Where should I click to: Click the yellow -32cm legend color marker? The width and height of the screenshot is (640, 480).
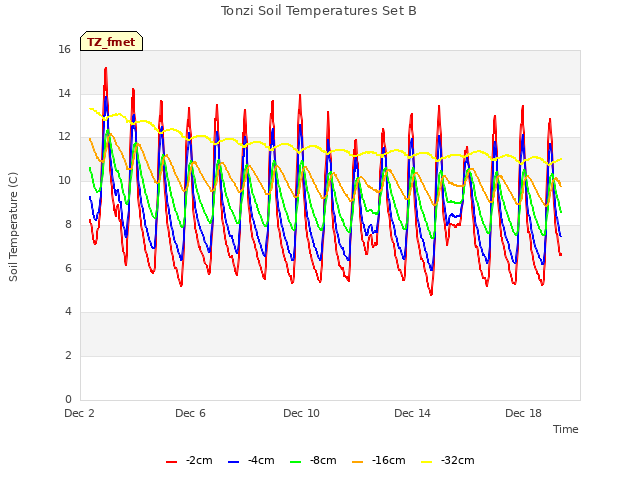pos(427,462)
